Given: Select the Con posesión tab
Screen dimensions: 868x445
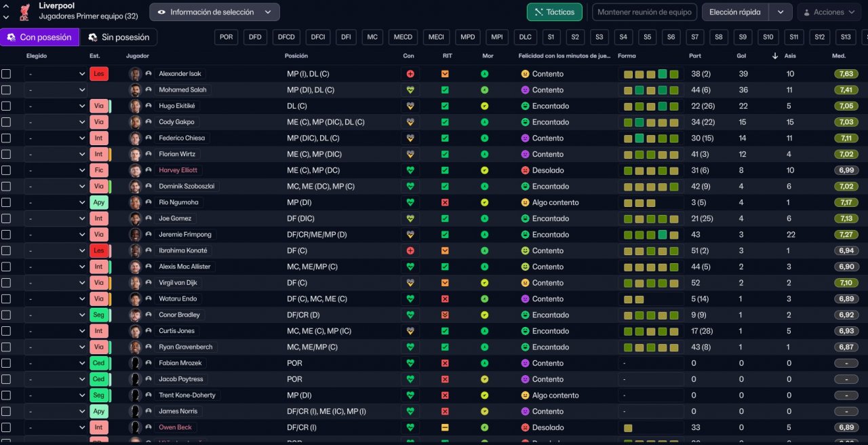Looking at the screenshot, I should [39, 37].
